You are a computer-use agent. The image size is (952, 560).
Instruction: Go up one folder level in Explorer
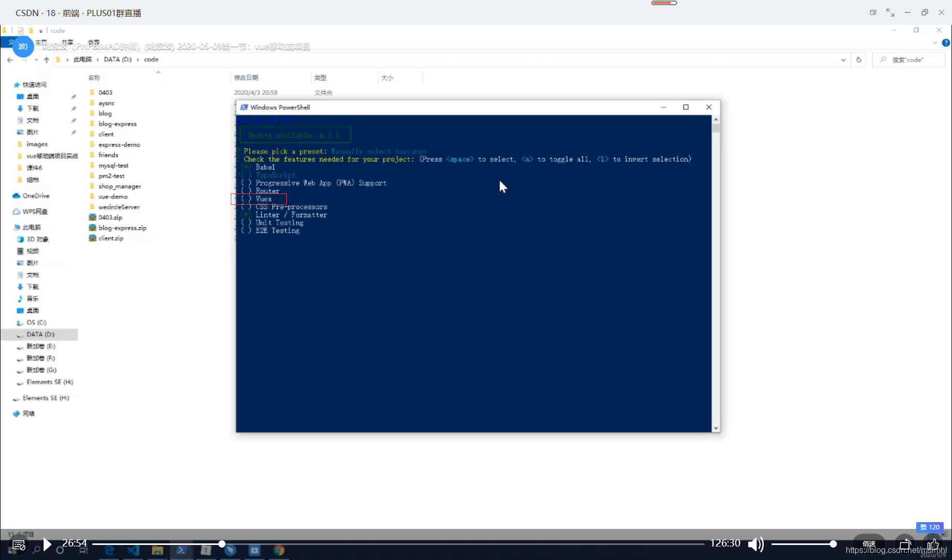(x=47, y=60)
